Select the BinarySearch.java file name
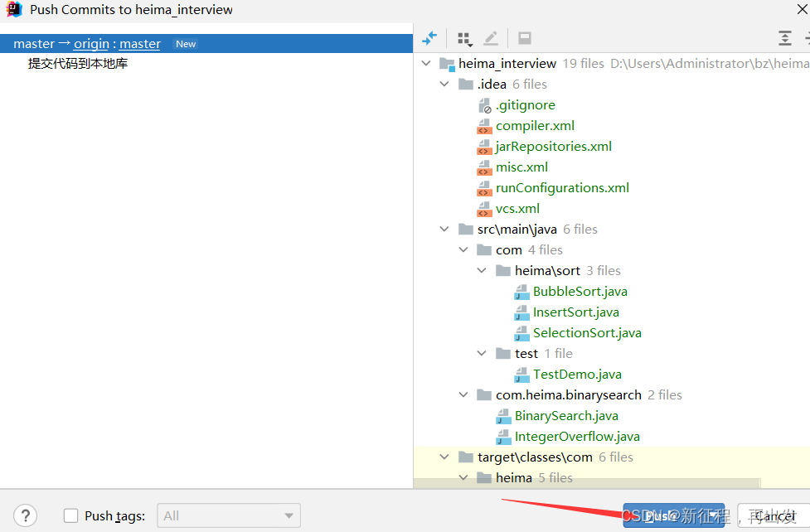810x532 pixels. pos(567,416)
